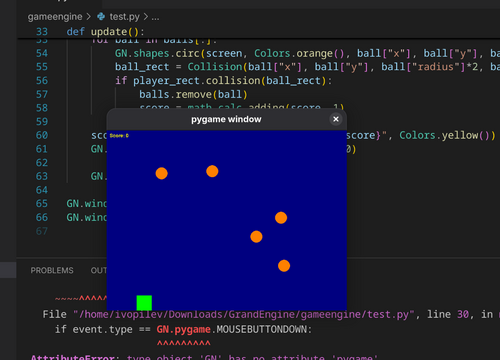Image resolution: width=500 pixels, height=360 pixels.
Task: Close the pygame window
Action: coord(336,119)
